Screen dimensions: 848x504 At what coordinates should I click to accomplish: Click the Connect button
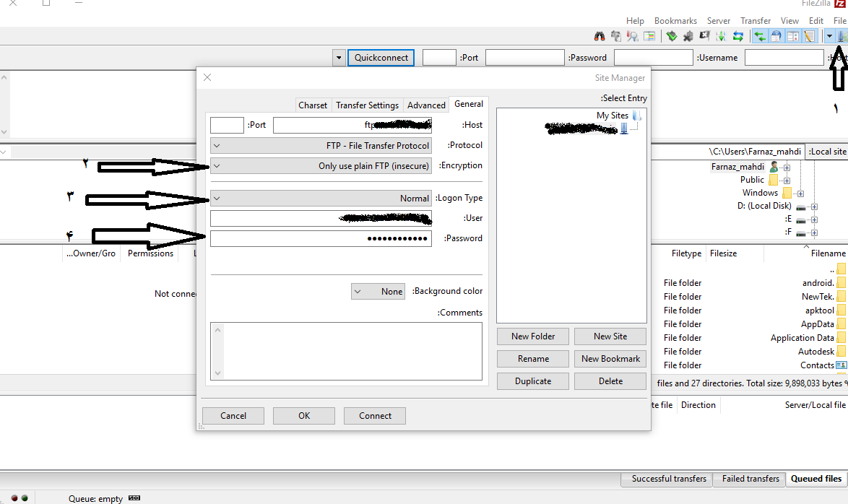click(375, 416)
